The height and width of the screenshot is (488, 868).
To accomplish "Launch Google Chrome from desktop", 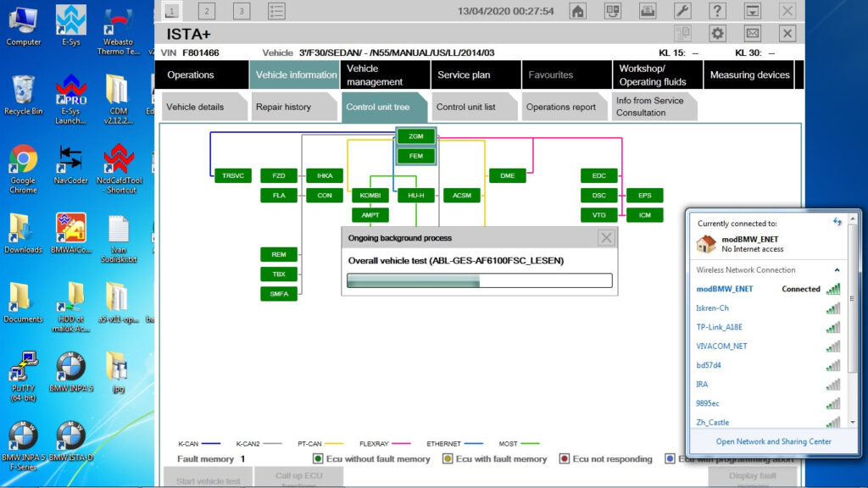I will click(23, 169).
